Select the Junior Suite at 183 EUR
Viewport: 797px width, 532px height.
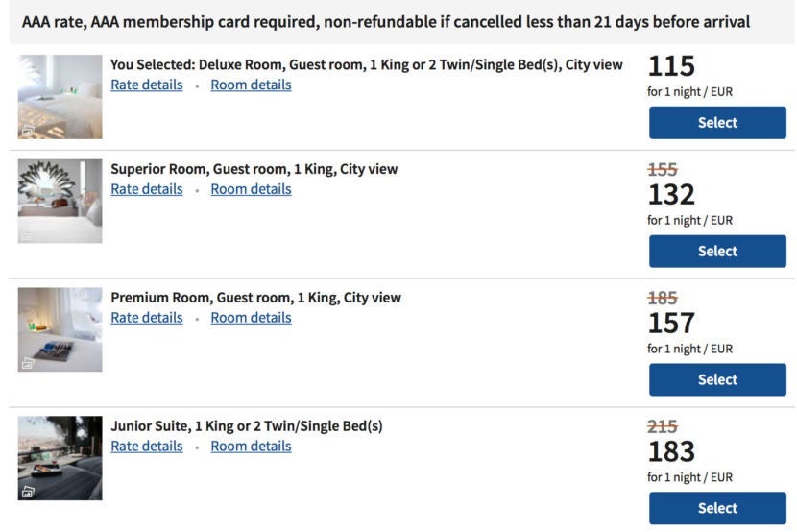717,509
